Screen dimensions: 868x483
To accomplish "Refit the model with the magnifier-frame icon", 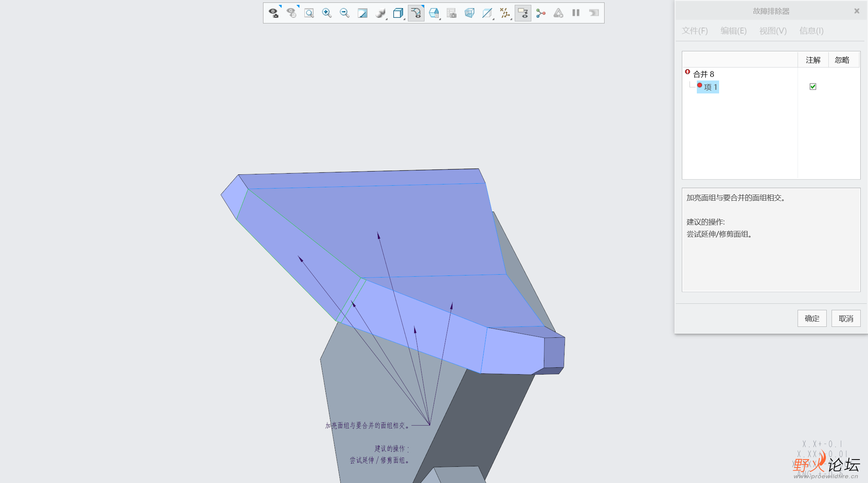I will [309, 13].
